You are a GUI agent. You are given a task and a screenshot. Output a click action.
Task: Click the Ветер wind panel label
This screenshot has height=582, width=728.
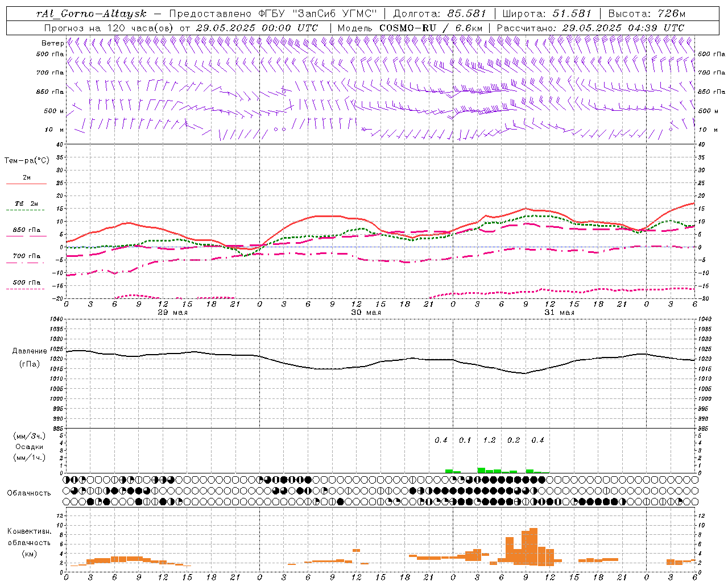click(52, 43)
